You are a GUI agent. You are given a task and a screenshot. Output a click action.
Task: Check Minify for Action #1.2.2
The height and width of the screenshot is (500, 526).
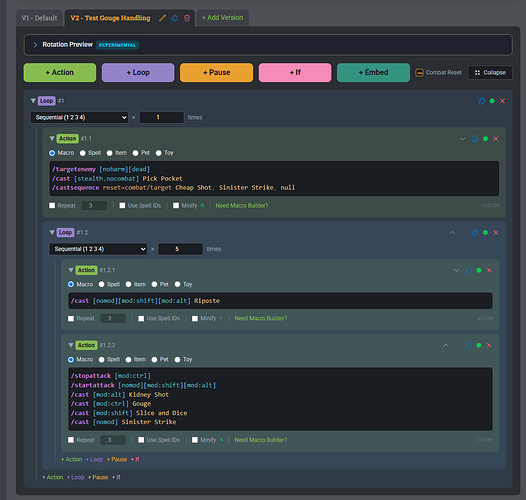point(195,440)
